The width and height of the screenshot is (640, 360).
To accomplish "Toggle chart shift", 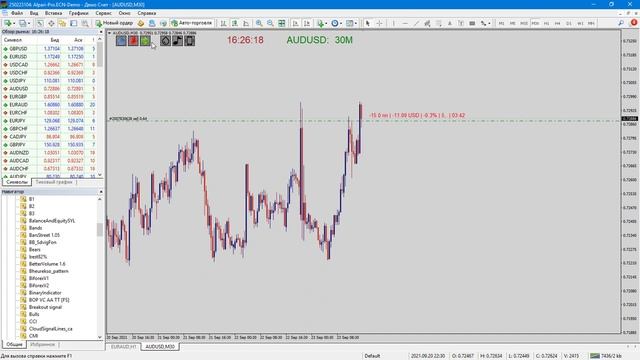I will [307, 23].
